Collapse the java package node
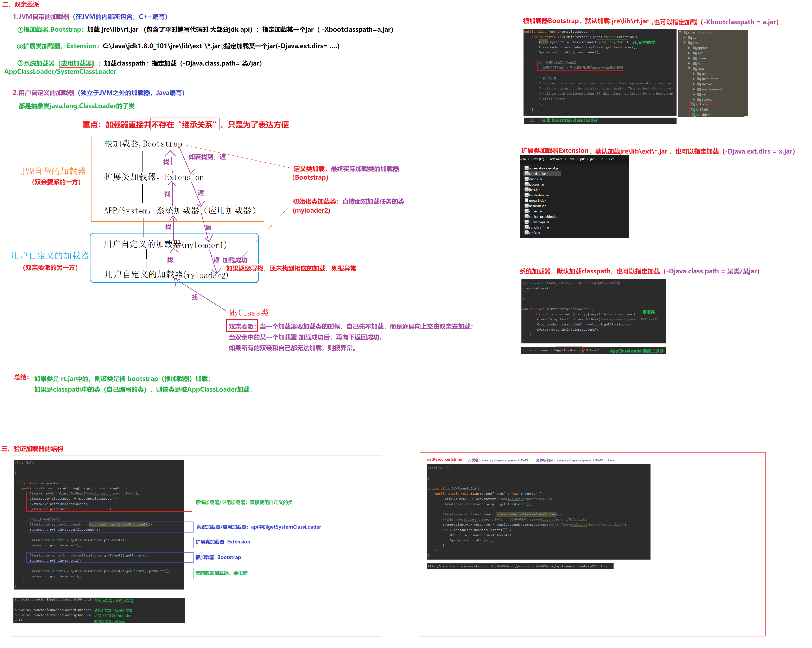 685,43
